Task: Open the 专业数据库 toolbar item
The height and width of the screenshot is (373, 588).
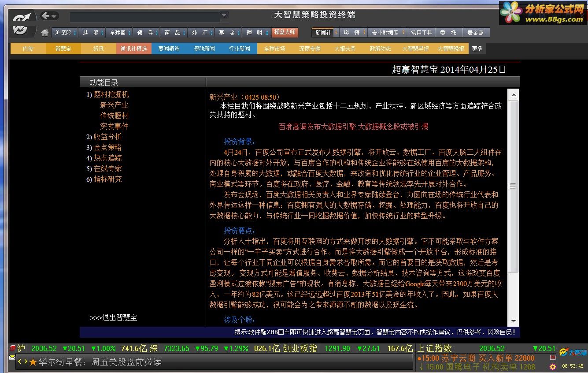Action: point(388,33)
